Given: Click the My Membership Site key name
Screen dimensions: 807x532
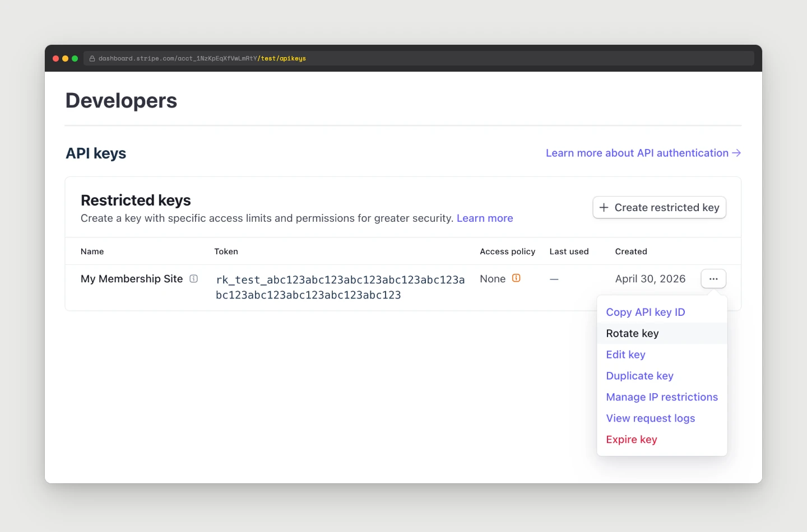Looking at the screenshot, I should tap(132, 279).
